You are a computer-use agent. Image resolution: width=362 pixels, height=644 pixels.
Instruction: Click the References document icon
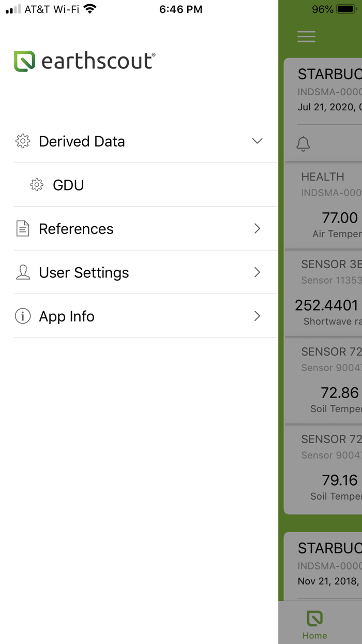[x=23, y=228]
